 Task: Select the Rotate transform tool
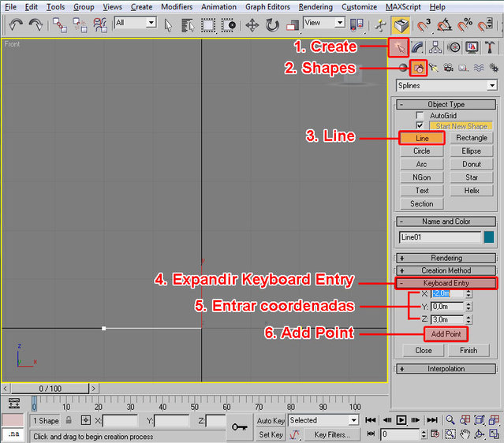272,24
